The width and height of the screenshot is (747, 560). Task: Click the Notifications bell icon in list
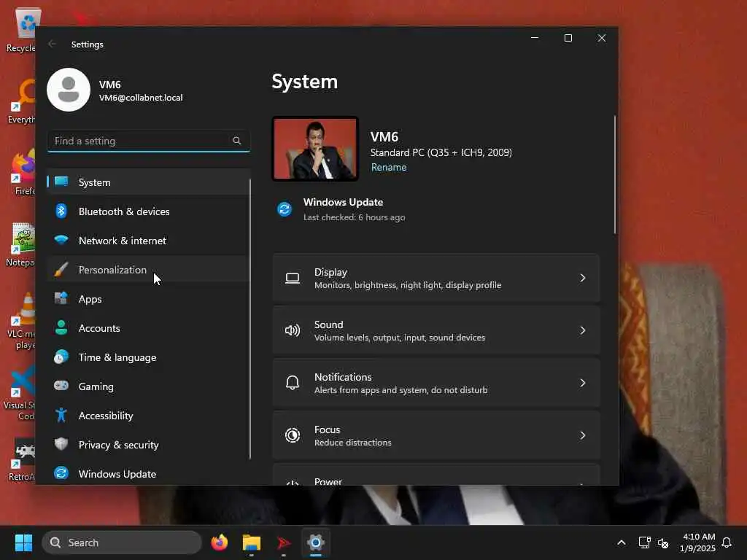[x=293, y=383]
